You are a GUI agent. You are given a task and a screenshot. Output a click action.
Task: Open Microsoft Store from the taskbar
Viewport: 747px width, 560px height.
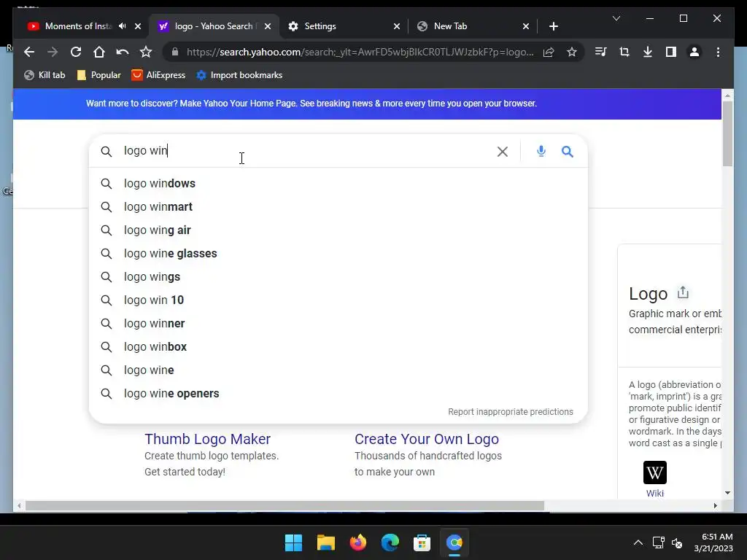[x=422, y=542]
